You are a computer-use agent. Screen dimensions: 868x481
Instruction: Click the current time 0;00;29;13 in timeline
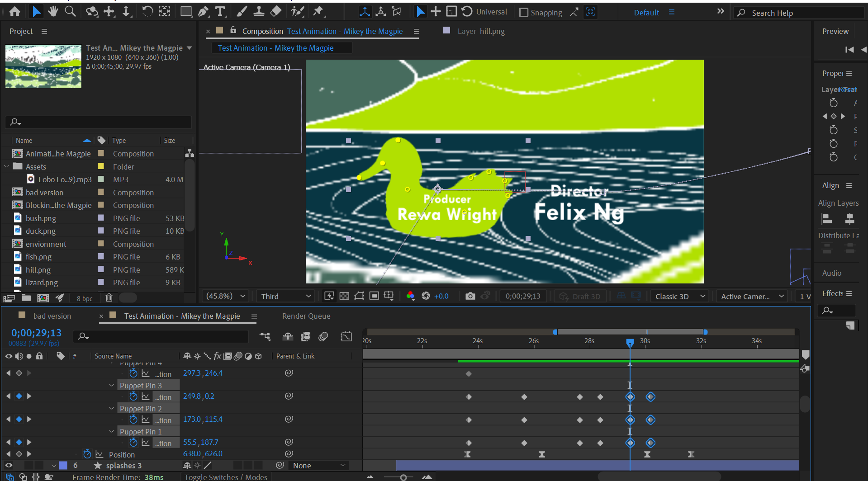36,333
